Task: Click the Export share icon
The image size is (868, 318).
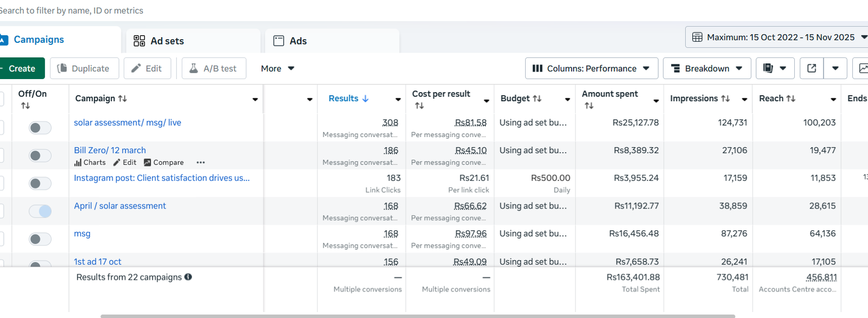Action: pos(812,68)
